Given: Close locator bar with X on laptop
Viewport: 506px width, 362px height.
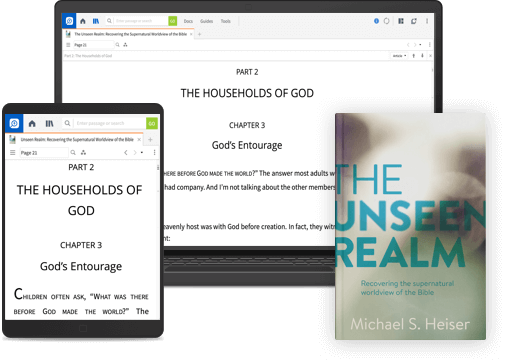Looking at the screenshot, I should [430, 56].
